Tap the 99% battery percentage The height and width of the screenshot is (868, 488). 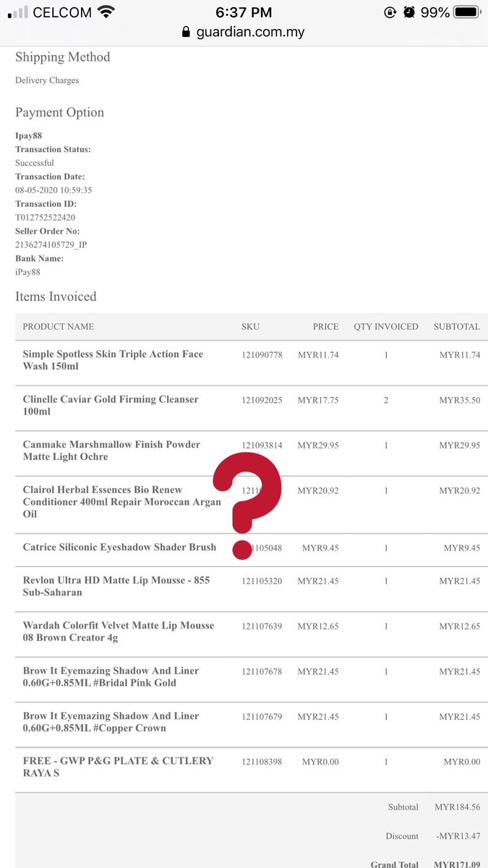click(435, 12)
